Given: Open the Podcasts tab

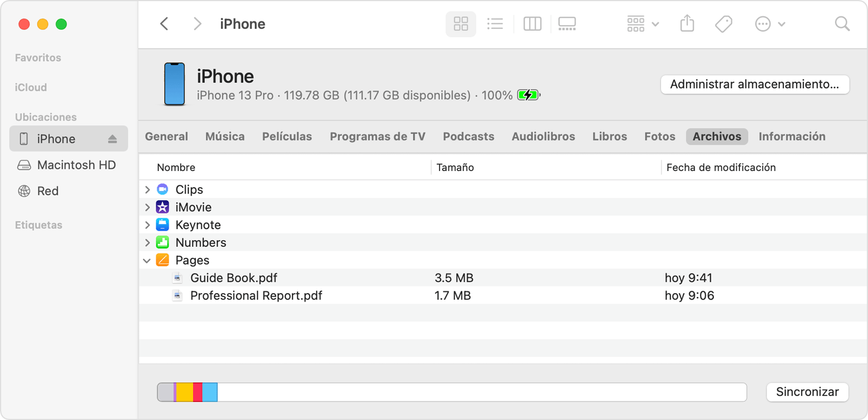Looking at the screenshot, I should pyautogui.click(x=468, y=136).
